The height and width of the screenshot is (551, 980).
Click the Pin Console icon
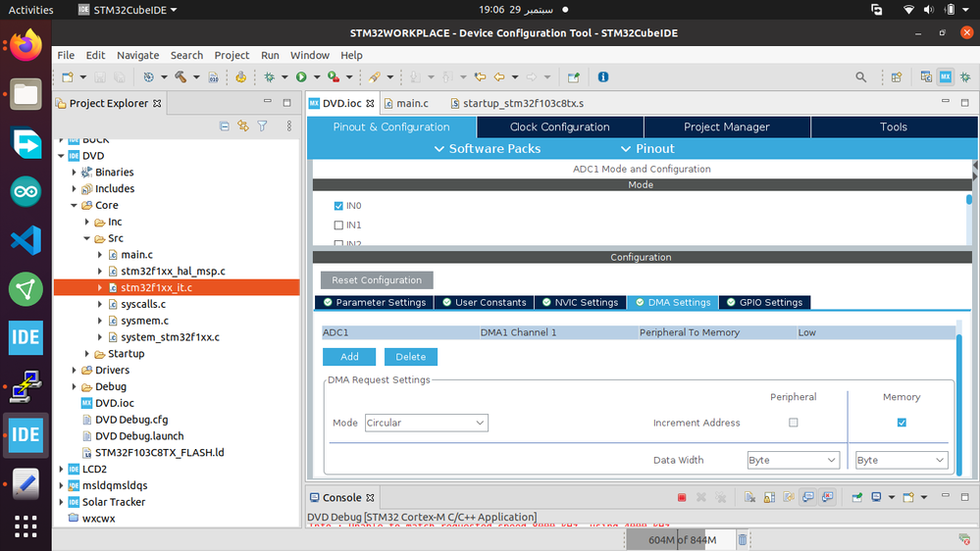click(x=857, y=497)
